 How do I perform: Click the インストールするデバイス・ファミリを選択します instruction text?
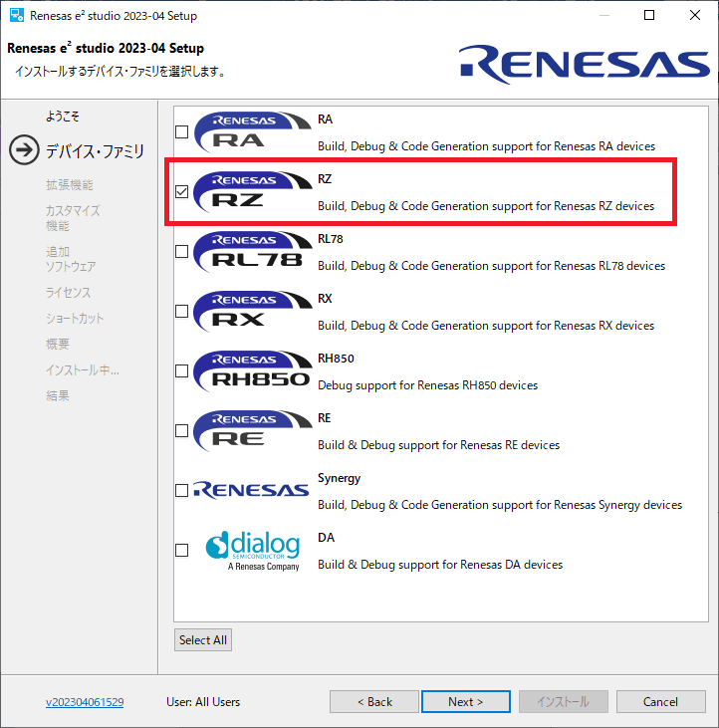(x=120, y=72)
